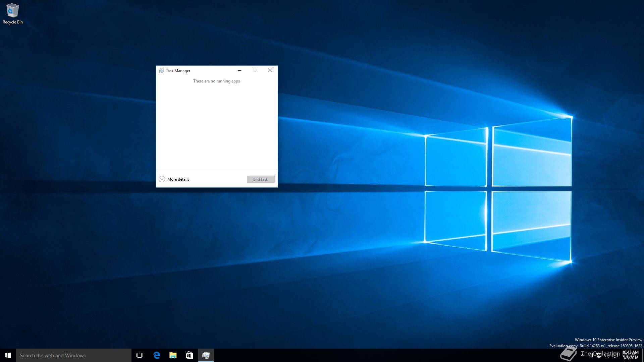Click the Task Manager CPU meter tray icon

click(x=591, y=355)
